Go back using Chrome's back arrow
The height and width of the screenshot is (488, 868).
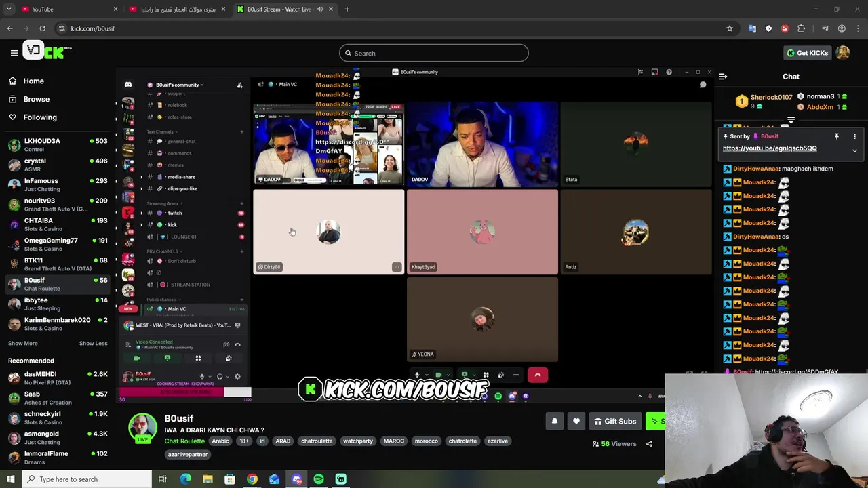(x=9, y=28)
